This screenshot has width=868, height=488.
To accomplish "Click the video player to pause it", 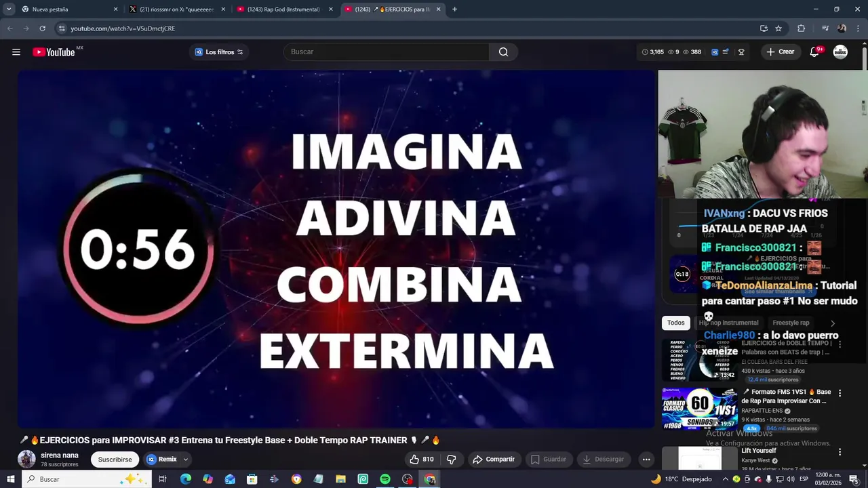I will 337,249.
